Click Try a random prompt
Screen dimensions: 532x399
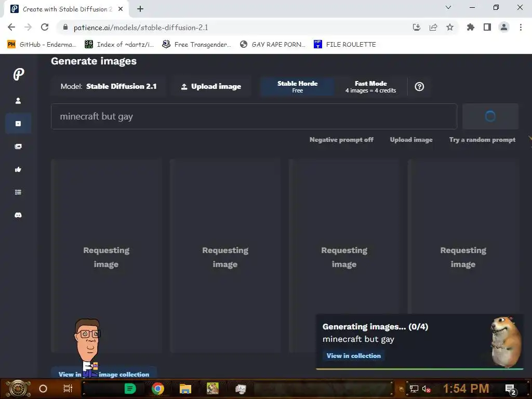[482, 140]
